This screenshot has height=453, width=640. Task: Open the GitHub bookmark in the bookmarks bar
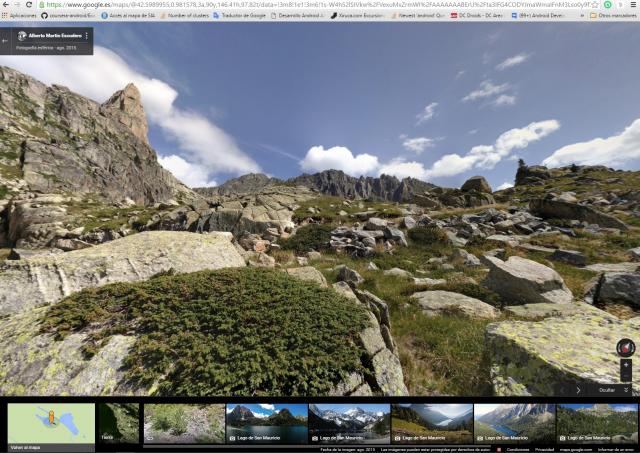click(68, 16)
